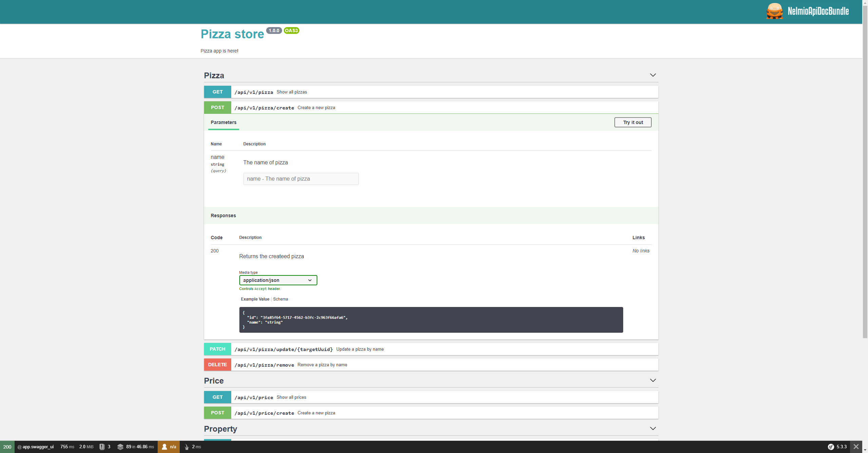Open the Twig render time panel
The height and width of the screenshot is (453, 868).
pos(193,447)
